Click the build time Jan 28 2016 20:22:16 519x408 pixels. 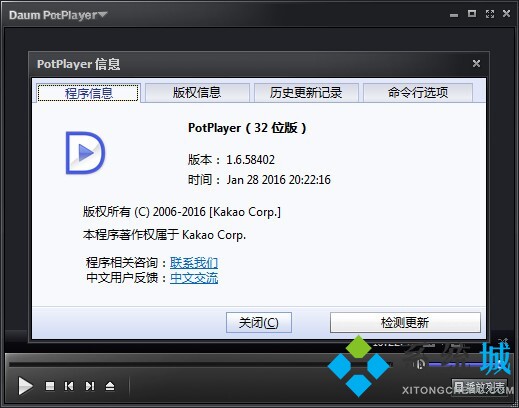pyautogui.click(x=279, y=180)
